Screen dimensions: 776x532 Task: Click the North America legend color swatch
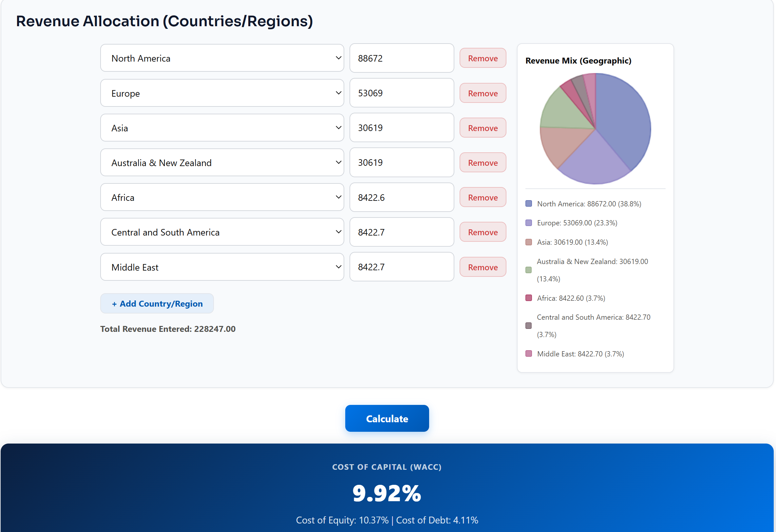529,204
